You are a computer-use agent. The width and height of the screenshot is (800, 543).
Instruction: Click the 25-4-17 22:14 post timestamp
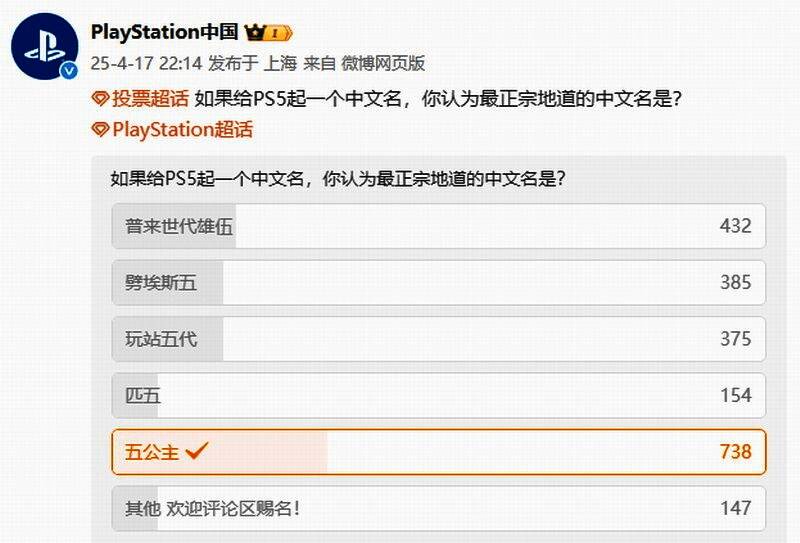point(146,63)
